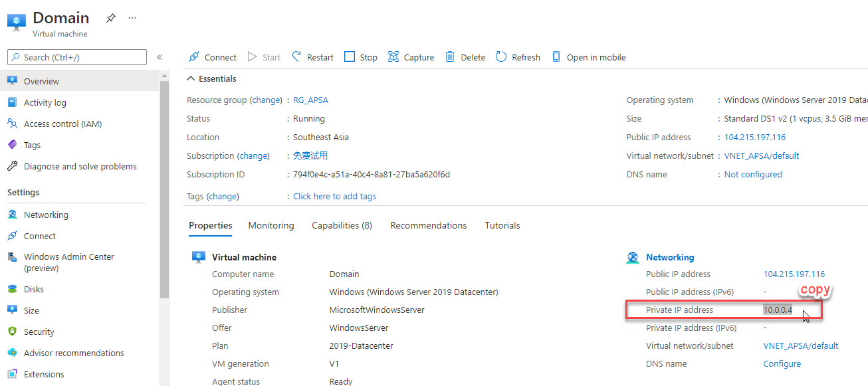Open Access control (IAM) in sidebar
Image resolution: width=868 pixels, height=386 pixels.
click(62, 124)
